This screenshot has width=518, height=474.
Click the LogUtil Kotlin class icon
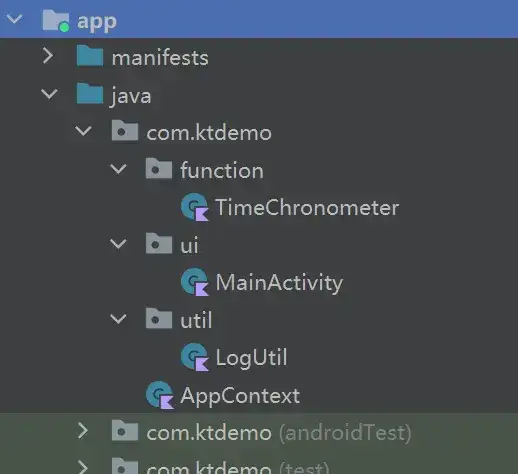click(195, 357)
